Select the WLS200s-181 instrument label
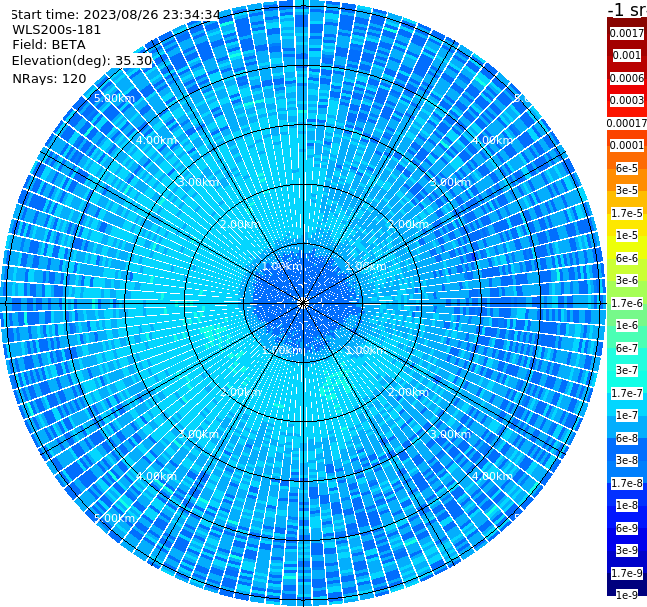647x607 pixels. click(x=57, y=30)
